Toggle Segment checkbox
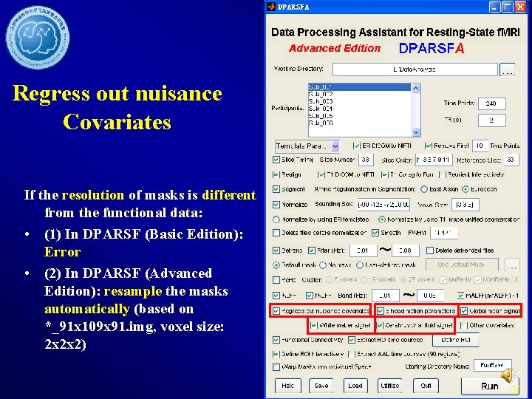This screenshot has height=399, width=532. tap(276, 189)
